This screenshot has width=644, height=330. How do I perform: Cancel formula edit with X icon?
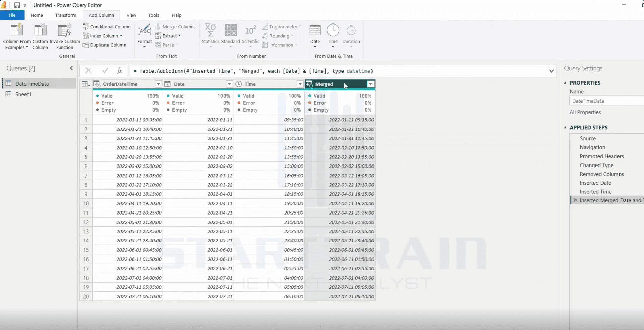tap(88, 70)
